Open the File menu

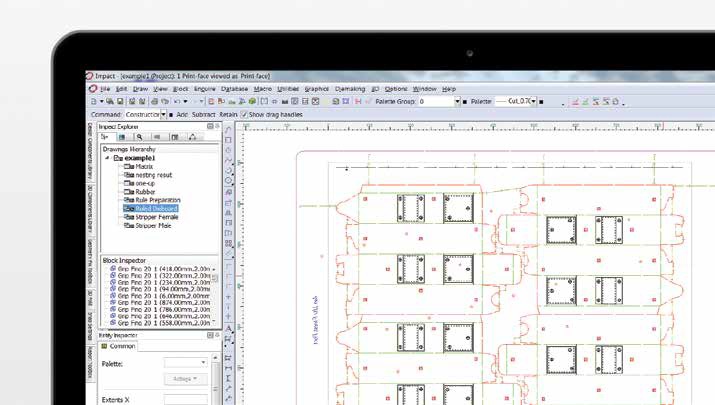click(x=105, y=89)
